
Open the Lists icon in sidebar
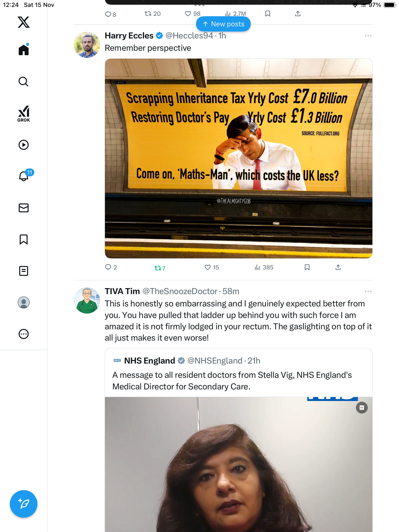click(24, 271)
